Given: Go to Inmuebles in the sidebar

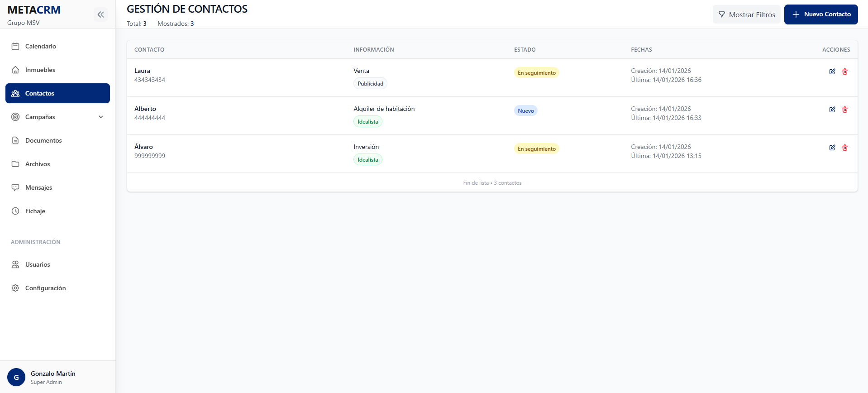Looking at the screenshot, I should pos(40,70).
